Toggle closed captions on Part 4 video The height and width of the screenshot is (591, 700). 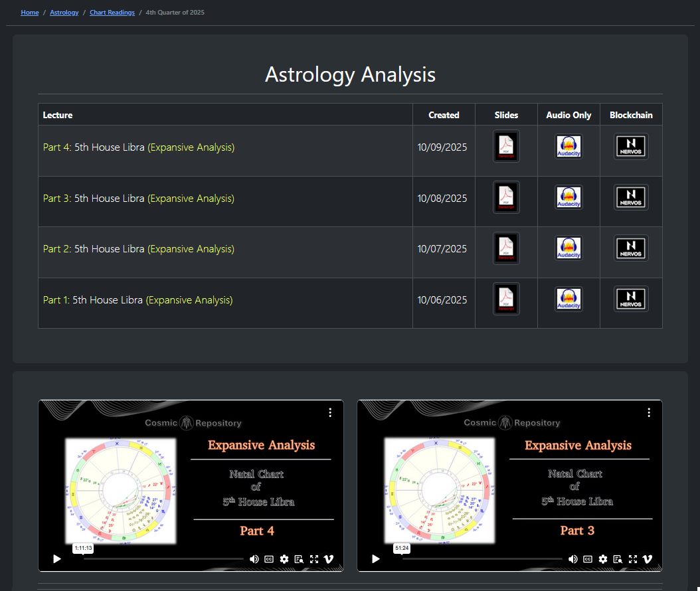pos(270,559)
